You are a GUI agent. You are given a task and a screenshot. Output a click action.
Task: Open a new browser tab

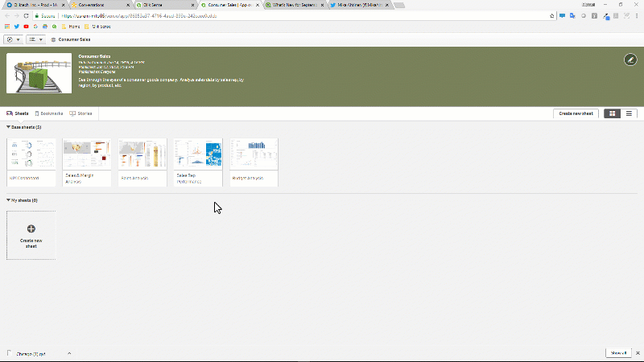click(399, 6)
